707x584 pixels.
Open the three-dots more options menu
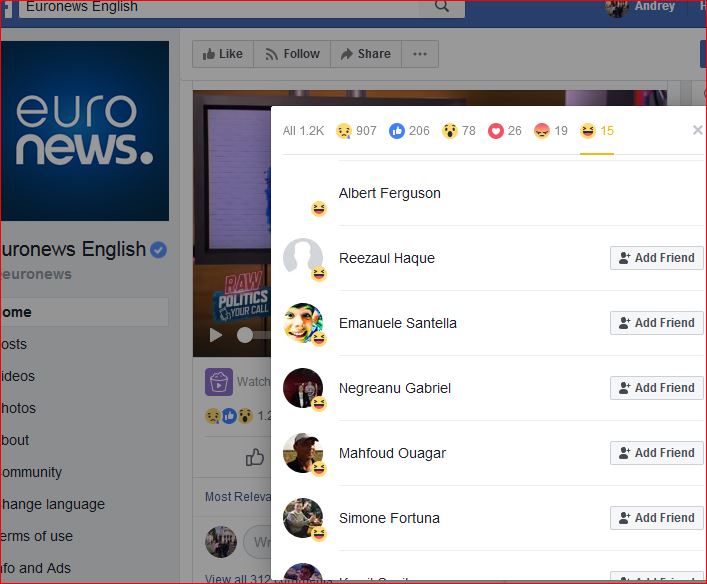[x=420, y=54]
